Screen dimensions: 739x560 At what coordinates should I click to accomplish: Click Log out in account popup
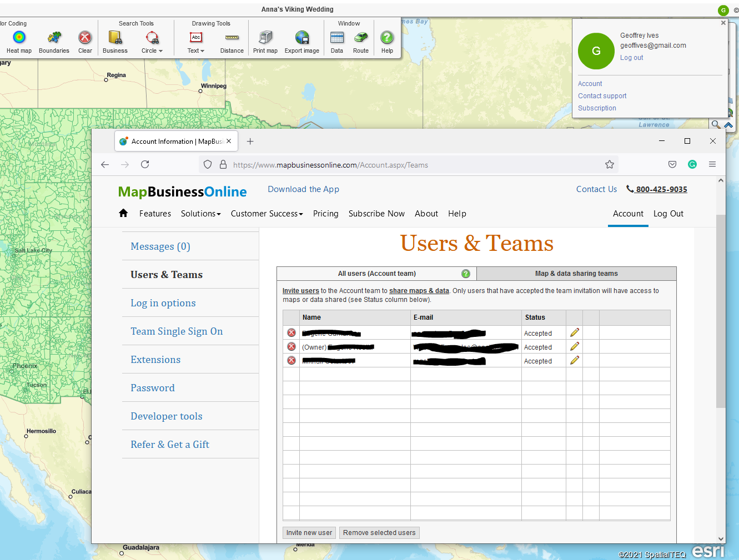point(631,58)
